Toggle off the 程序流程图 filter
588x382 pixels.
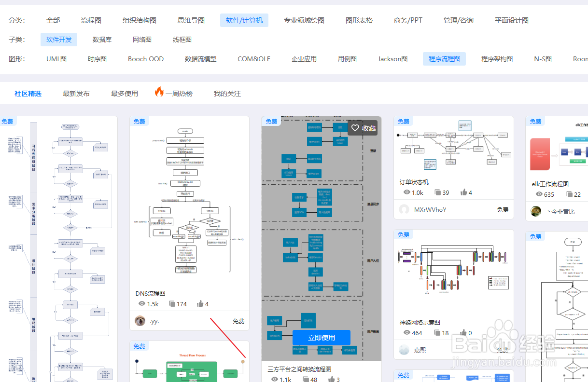coord(444,58)
